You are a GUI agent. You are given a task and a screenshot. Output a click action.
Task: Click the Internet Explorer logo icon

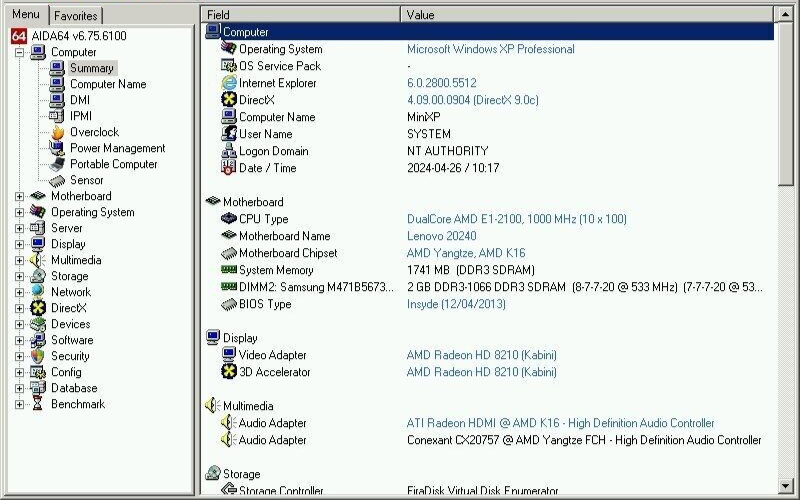coord(229,83)
